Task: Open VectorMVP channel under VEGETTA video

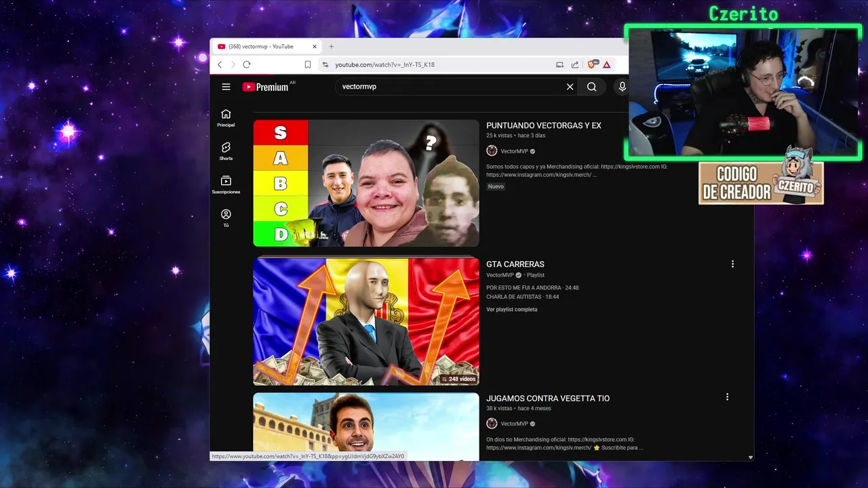Action: coord(514,424)
